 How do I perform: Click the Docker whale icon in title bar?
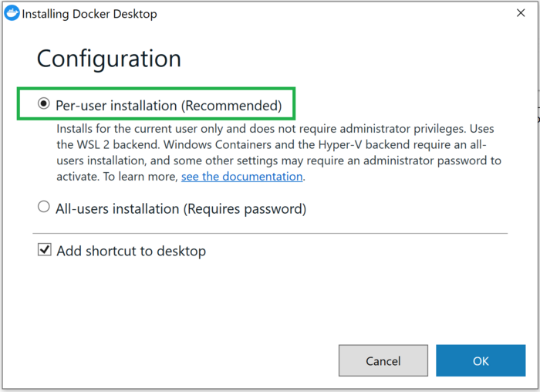tap(12, 13)
